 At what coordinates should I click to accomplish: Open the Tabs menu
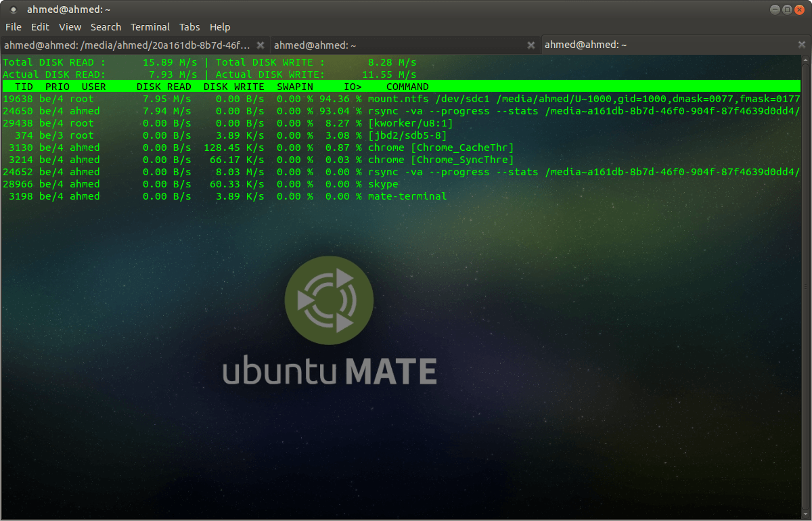(x=189, y=27)
